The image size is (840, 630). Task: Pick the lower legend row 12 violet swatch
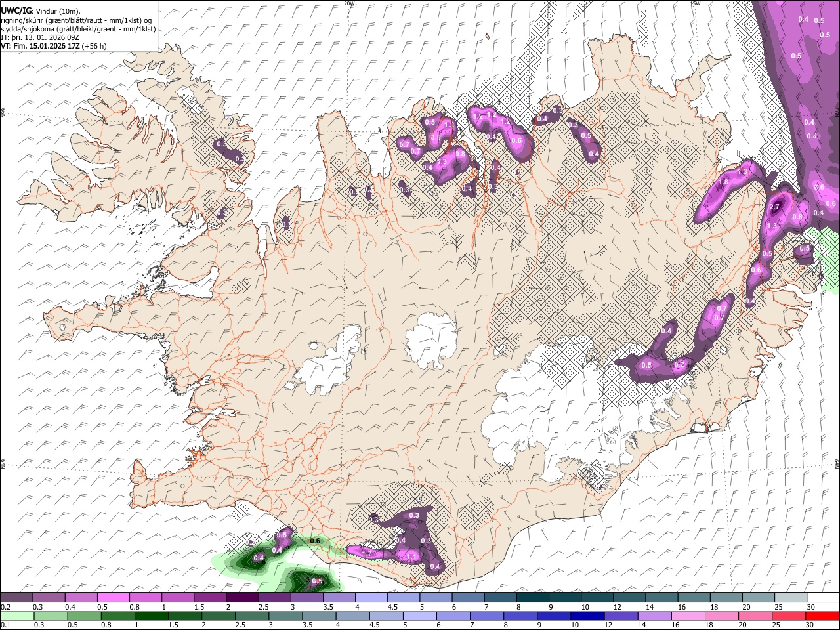click(622, 616)
